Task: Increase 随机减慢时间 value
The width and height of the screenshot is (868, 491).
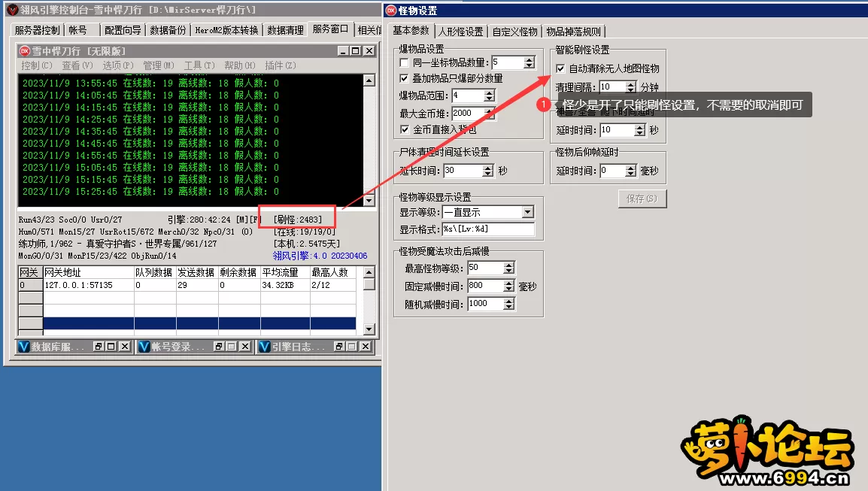Action: [509, 301]
